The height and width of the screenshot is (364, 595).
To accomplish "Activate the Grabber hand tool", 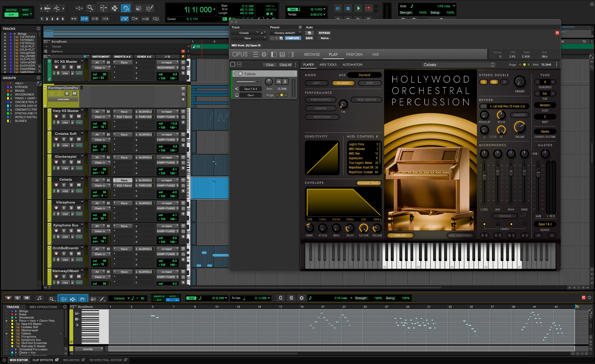I will pos(125,8).
